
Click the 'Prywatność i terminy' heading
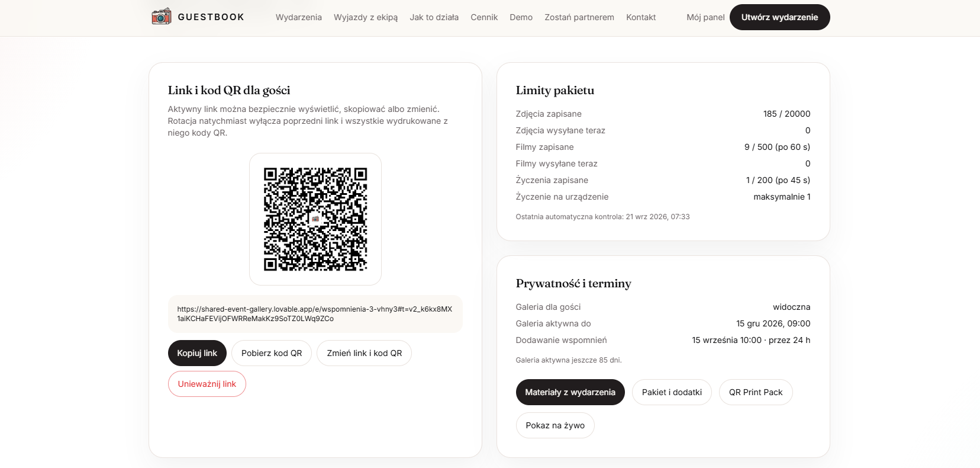tap(573, 283)
